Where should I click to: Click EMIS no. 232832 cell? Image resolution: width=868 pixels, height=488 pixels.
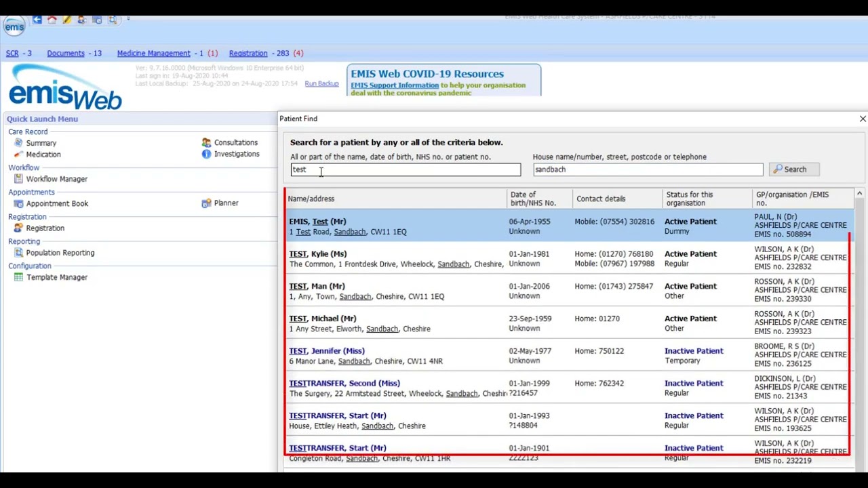pos(783,266)
